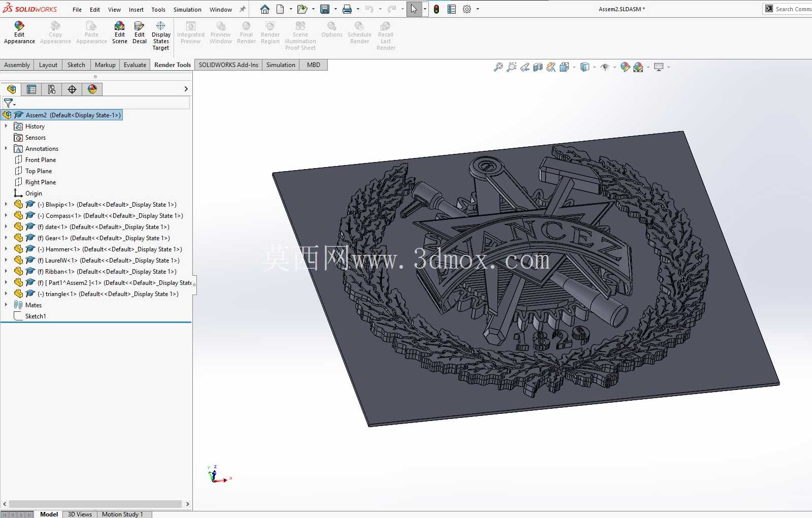Click the Select cursor tool
This screenshot has height=518, width=812.
click(414, 9)
